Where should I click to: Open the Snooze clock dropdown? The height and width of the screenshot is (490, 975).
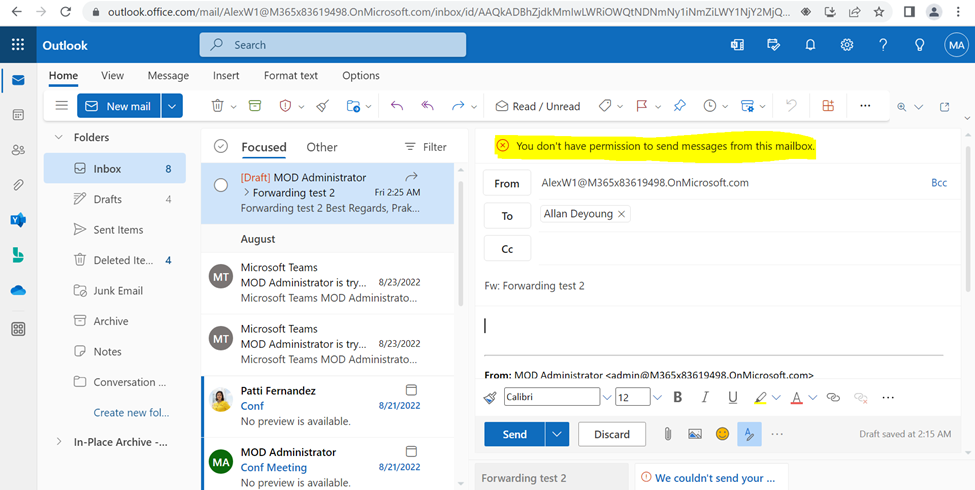click(x=724, y=107)
